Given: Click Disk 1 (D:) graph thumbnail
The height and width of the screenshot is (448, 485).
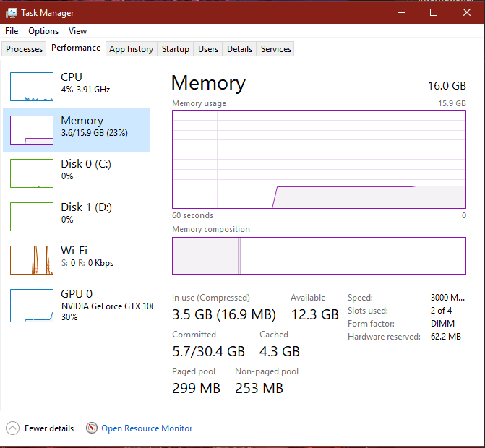Looking at the screenshot, I should click(x=32, y=217).
